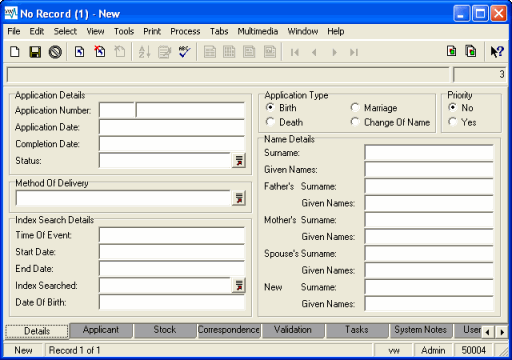Image resolution: width=512 pixels, height=360 pixels.
Task: Click the New Record blank page icon
Action: (15, 52)
